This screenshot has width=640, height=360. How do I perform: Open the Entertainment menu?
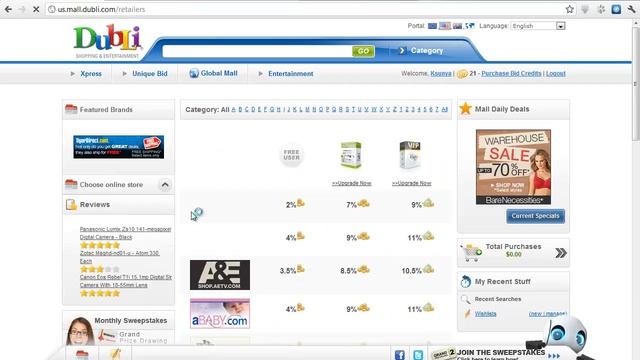(x=291, y=74)
